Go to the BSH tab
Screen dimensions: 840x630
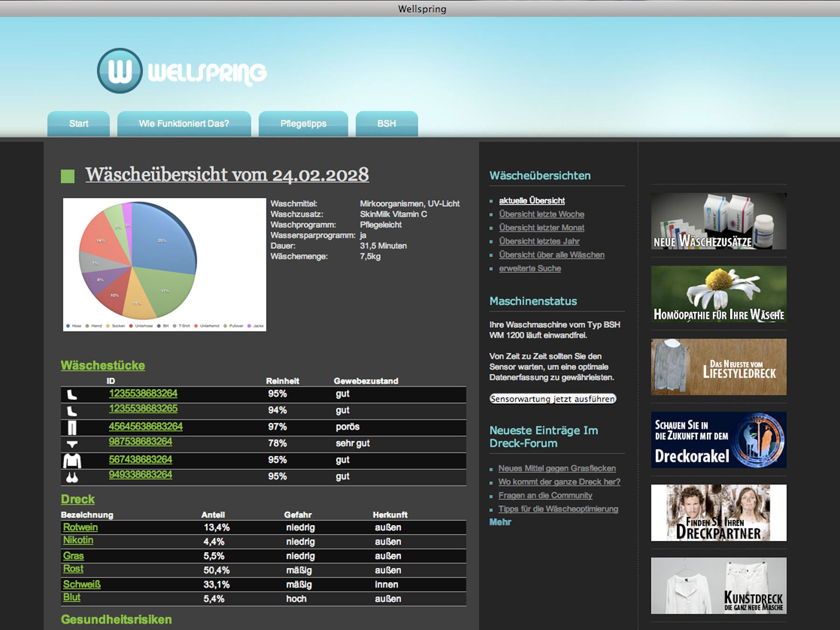tap(386, 124)
